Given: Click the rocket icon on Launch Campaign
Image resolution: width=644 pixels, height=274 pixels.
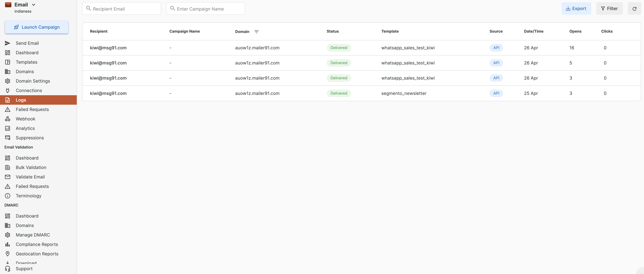Looking at the screenshot, I should click(x=16, y=27).
